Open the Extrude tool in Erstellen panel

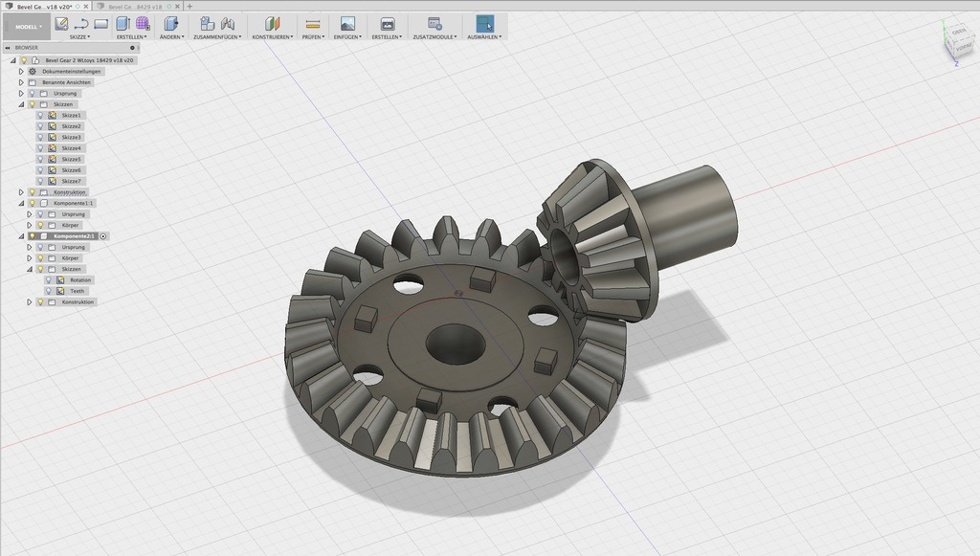[x=120, y=22]
